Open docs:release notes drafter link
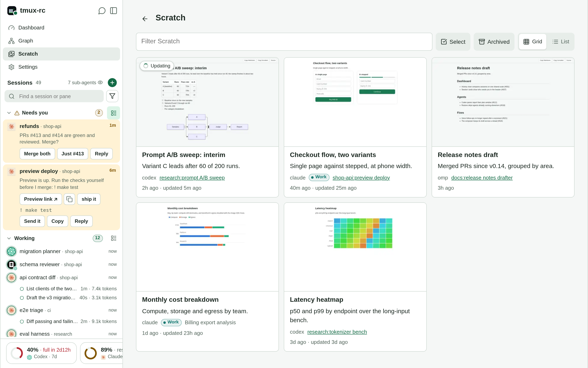Image resolution: width=588 pixels, height=368 pixels. tap(482, 178)
